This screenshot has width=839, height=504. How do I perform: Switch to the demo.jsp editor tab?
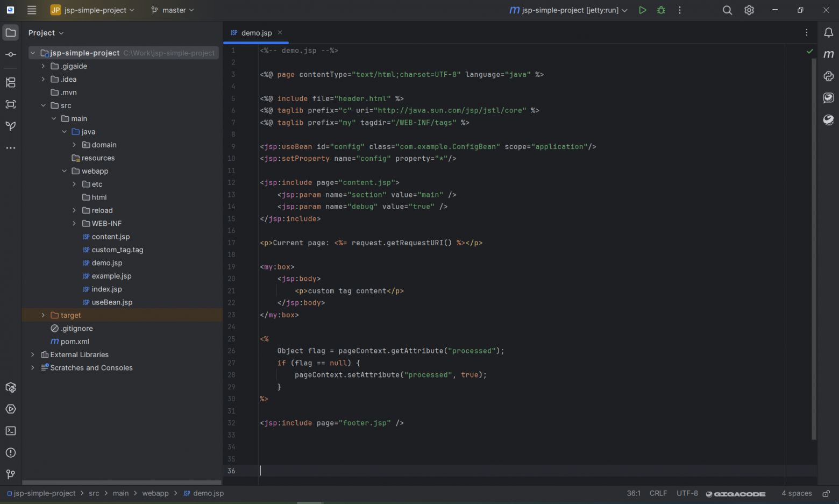pos(252,33)
